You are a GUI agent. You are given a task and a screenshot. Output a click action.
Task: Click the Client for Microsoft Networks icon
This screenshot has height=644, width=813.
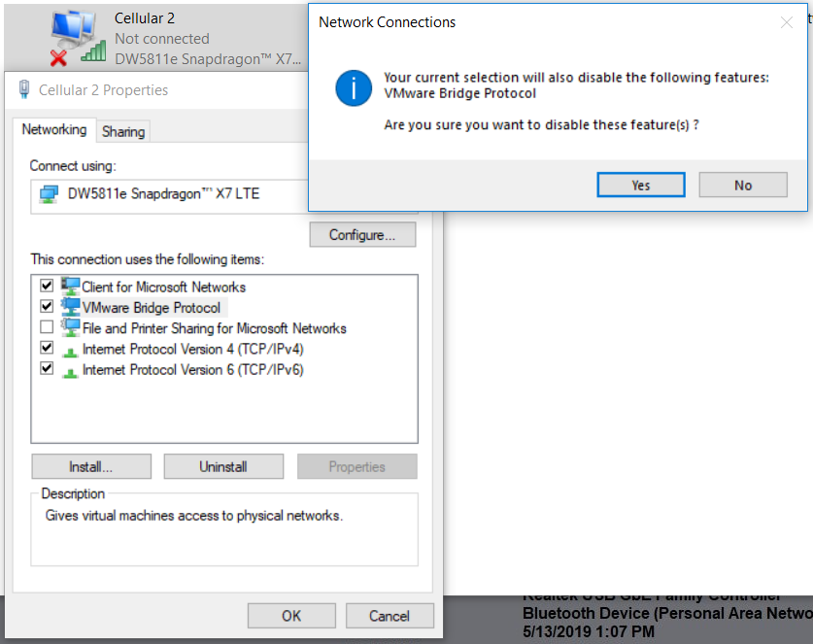(x=68, y=287)
